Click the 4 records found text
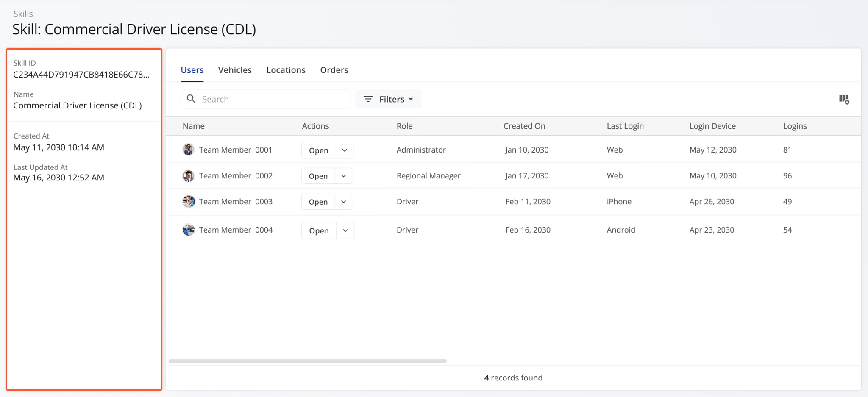 [513, 378]
